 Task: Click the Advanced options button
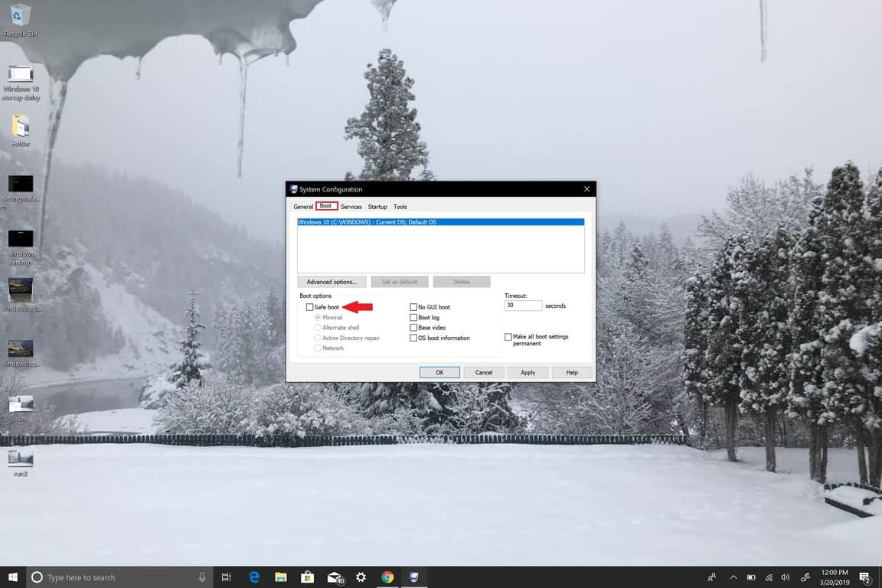(x=332, y=282)
